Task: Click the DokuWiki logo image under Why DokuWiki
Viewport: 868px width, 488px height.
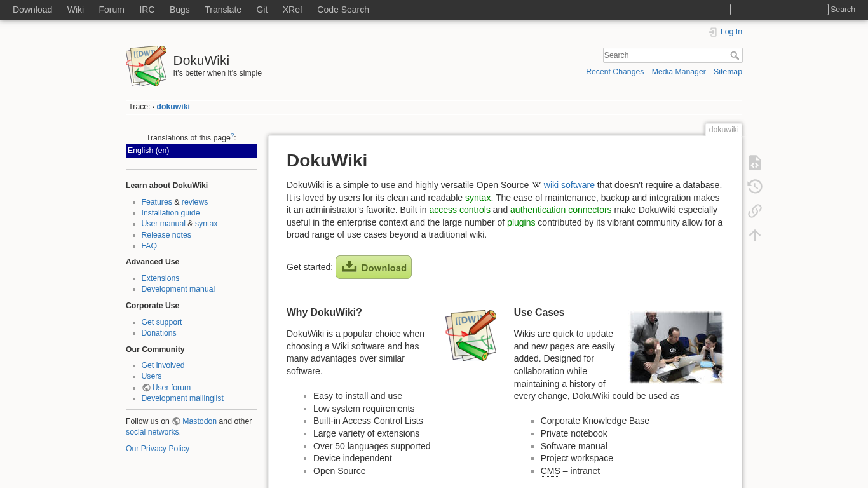Action: tap(471, 335)
